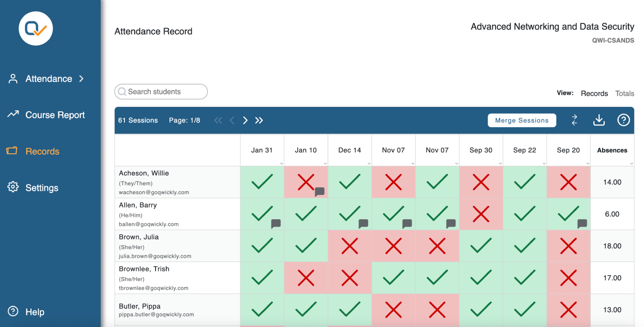This screenshot has height=327, width=644.
Task: Click the person icon beside Attendance
Action: click(13, 79)
